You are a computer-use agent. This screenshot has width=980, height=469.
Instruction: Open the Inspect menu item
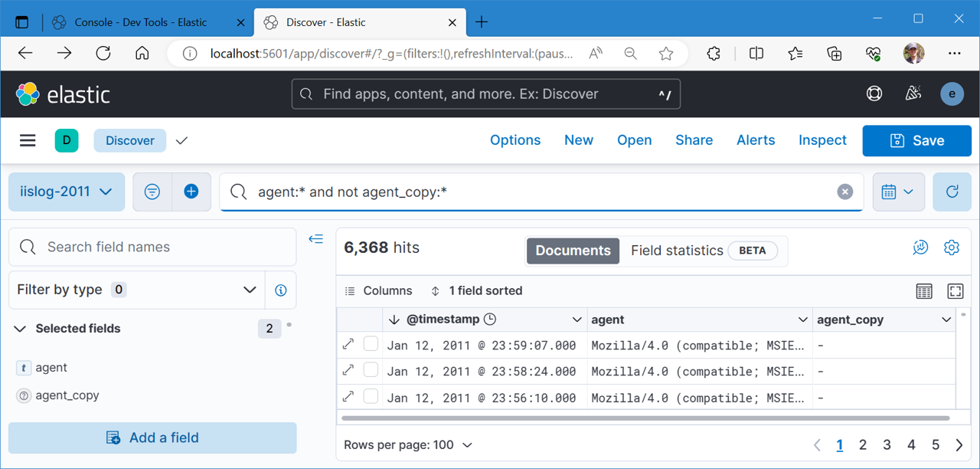coord(822,140)
